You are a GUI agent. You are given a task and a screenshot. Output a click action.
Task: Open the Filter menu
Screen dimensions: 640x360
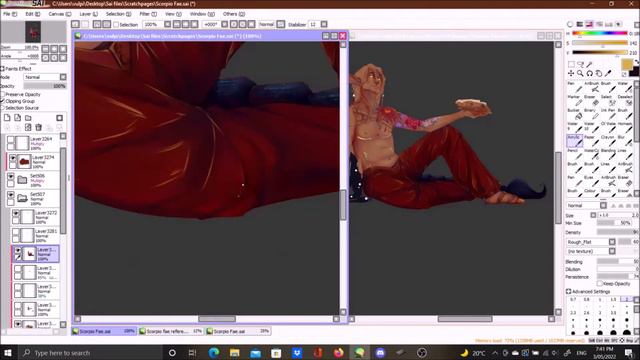[x=148, y=14]
